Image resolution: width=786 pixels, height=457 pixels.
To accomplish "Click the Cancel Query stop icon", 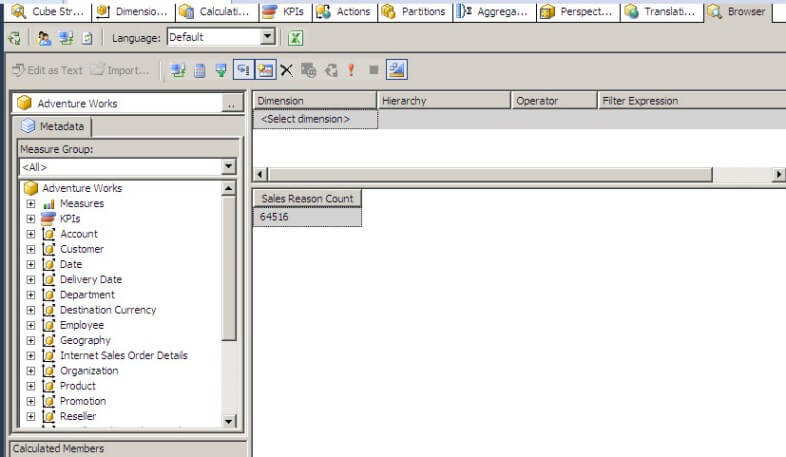I will pos(373,70).
